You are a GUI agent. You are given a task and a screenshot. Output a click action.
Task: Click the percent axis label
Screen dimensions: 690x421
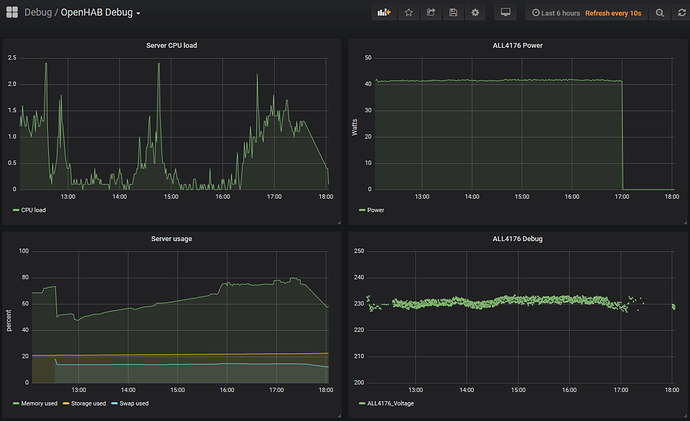[x=8, y=320]
